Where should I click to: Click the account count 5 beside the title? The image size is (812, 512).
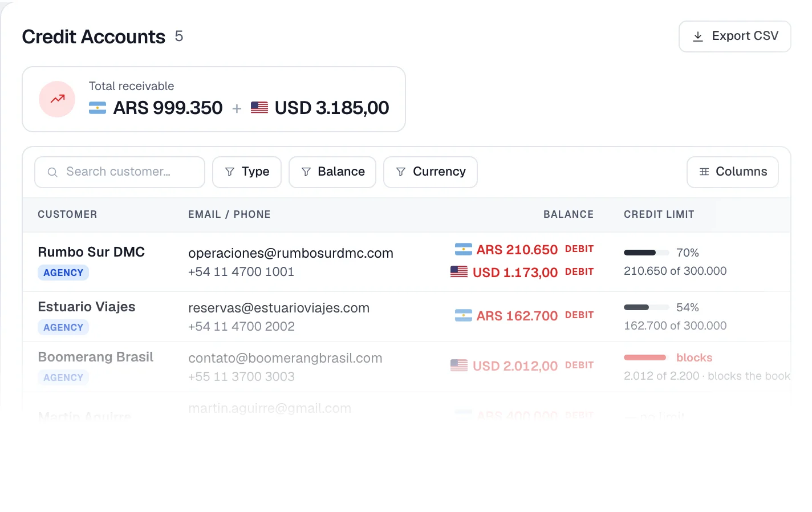coord(179,36)
